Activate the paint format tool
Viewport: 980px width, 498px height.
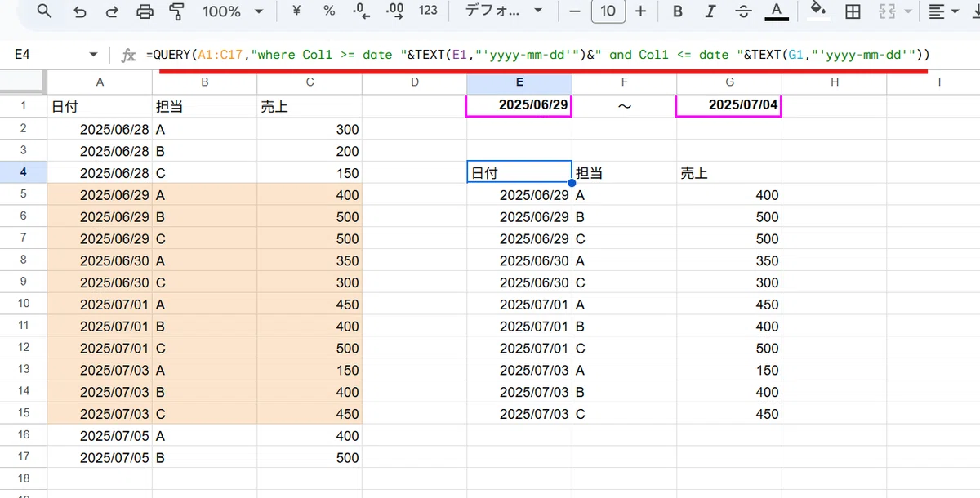point(176,11)
